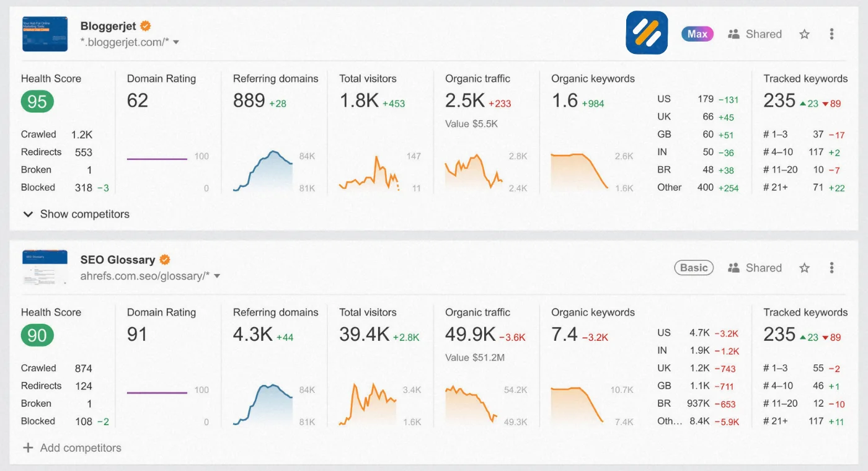Click the Max plan badge
This screenshot has height=471, width=868.
pos(697,34)
